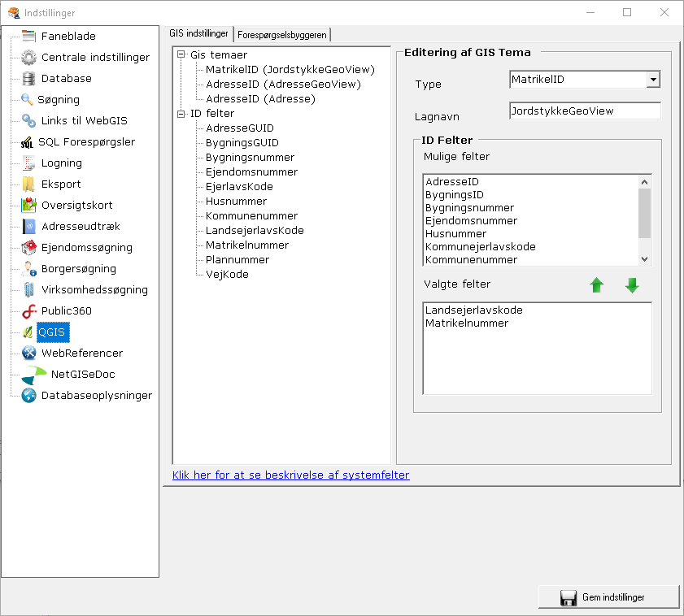Select the GIS indstillinger tab
The height and width of the screenshot is (616, 684).
click(198, 34)
